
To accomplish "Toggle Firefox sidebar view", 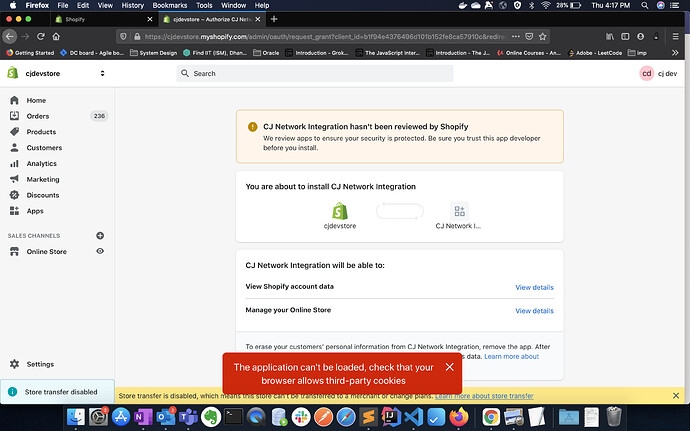I will (625, 37).
